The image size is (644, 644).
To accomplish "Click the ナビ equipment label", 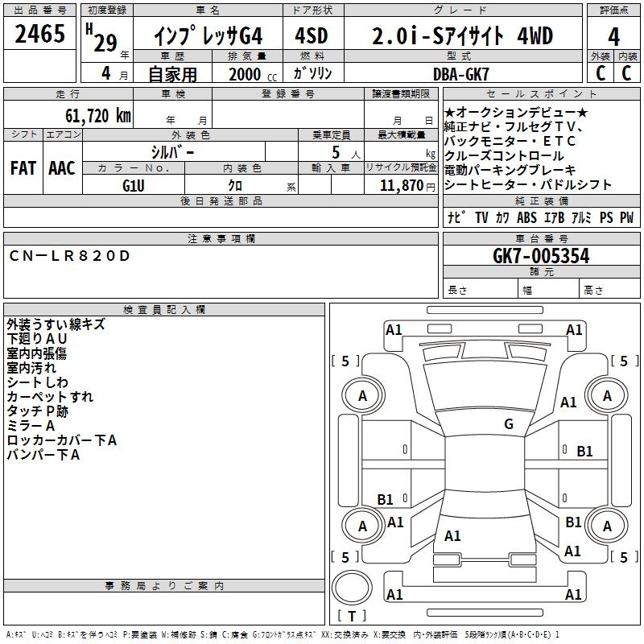I will (x=456, y=217).
